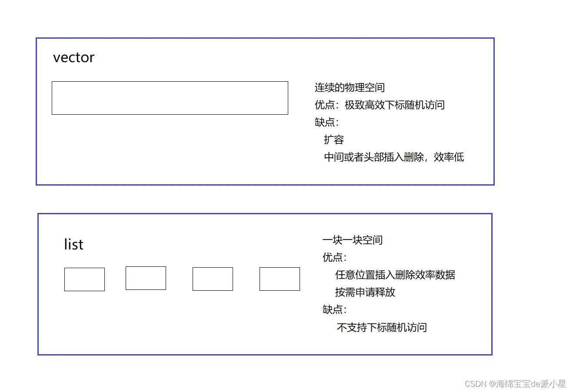Click the long vector memory rectangle
This screenshot has height=392, width=573.
pyautogui.click(x=170, y=98)
